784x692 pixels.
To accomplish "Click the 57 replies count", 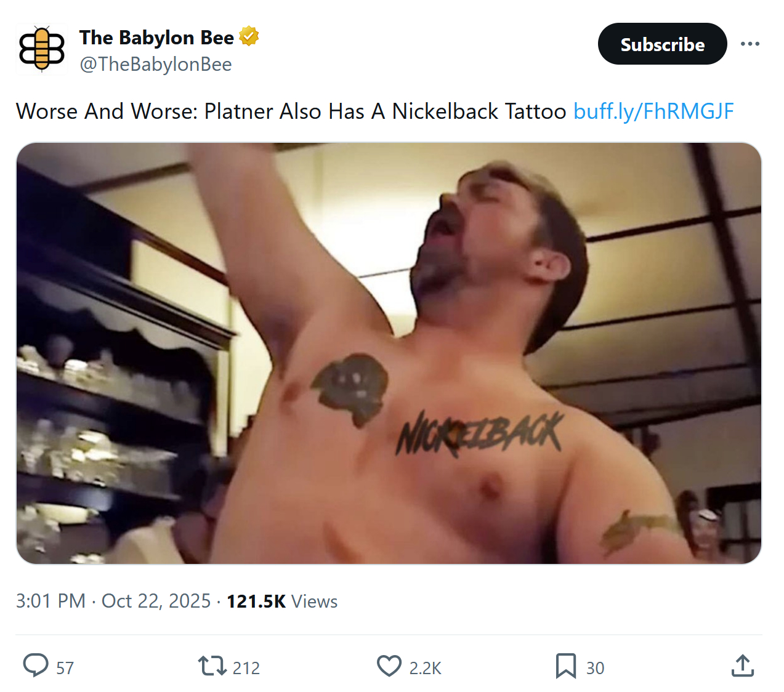I will (65, 668).
